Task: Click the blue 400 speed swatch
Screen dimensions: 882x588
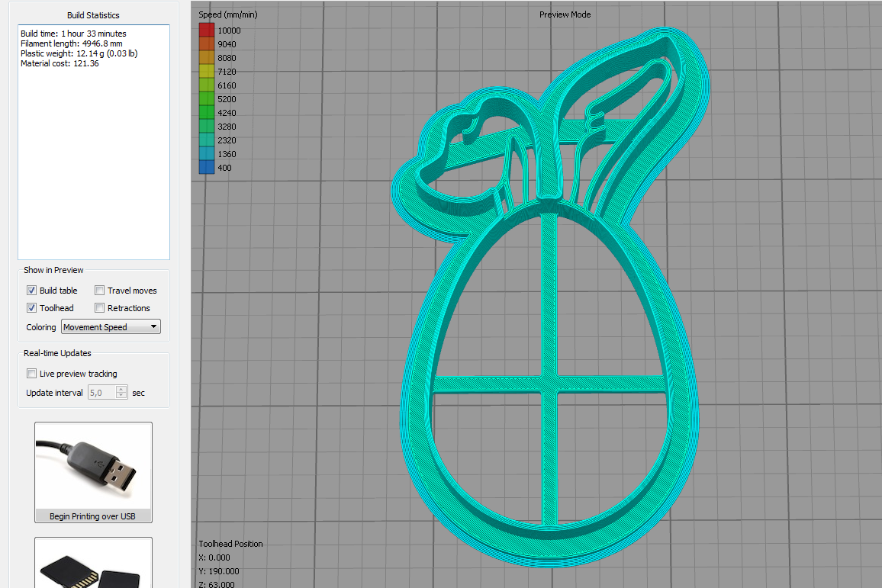Action: click(x=207, y=167)
